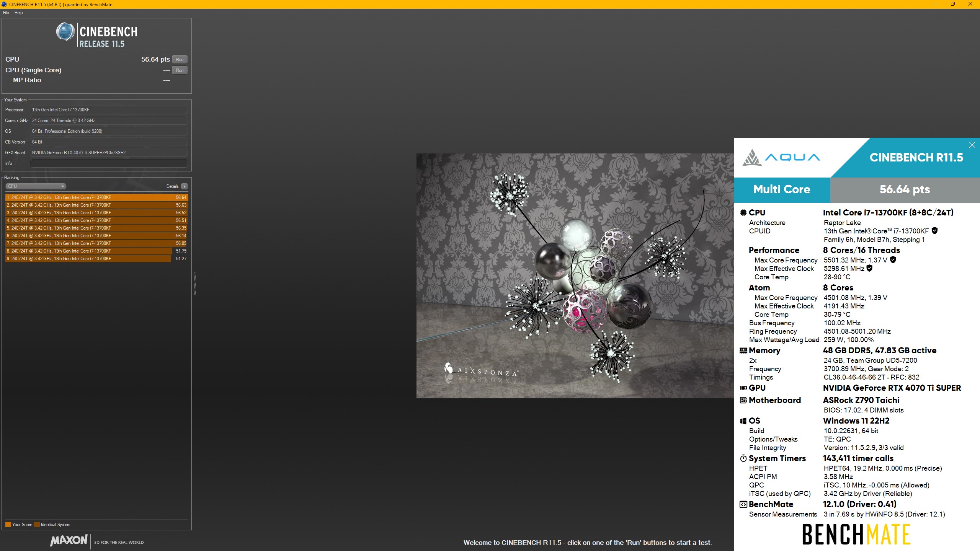Click the shield beside Max Effective Clock 5298.61 MHz

point(869,268)
